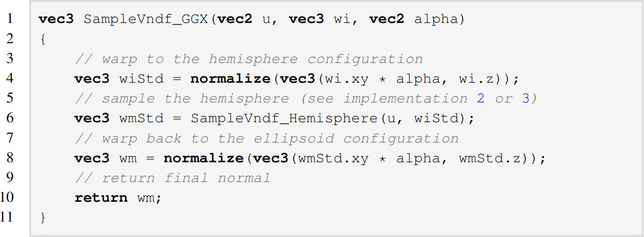Image resolution: width=644 pixels, height=237 pixels.
Task: Open the implementation 2 link in the comment
Action: (x=481, y=99)
